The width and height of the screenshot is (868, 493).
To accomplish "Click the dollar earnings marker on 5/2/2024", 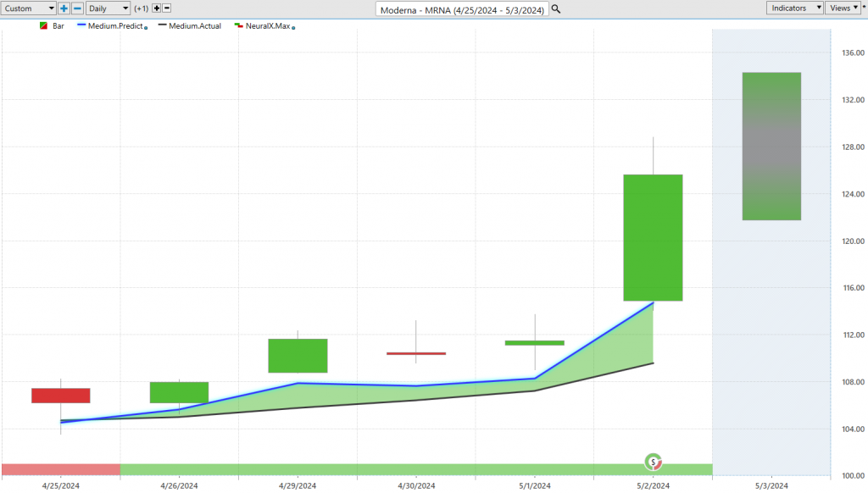I will pyautogui.click(x=654, y=462).
